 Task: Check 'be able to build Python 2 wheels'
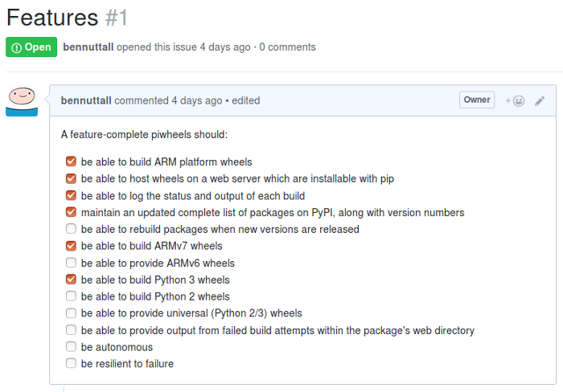click(71, 296)
